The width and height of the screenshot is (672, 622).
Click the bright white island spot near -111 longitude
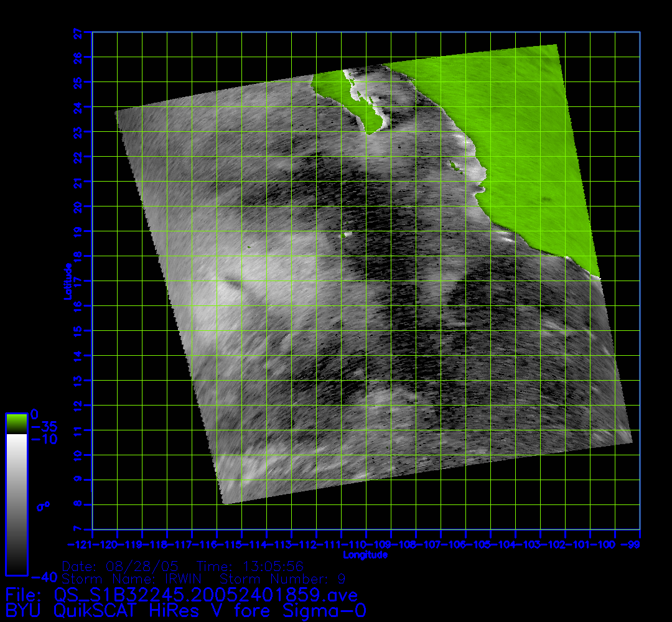click(x=346, y=234)
